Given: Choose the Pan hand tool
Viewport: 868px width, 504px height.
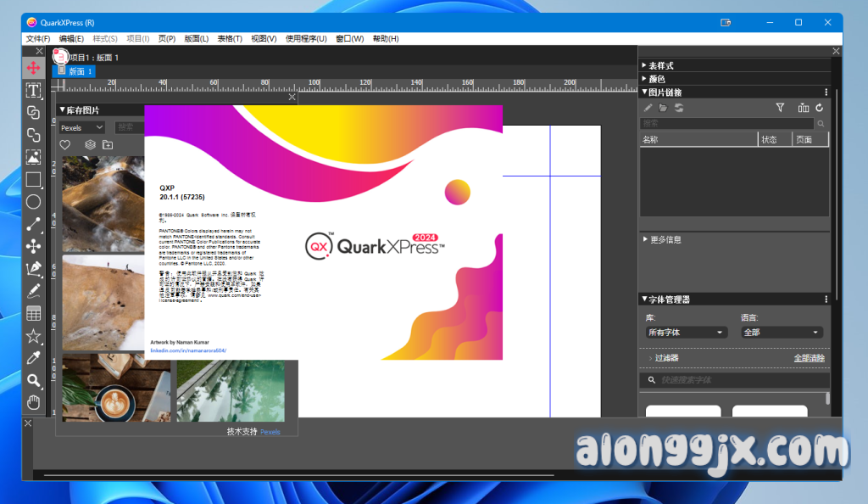Looking at the screenshot, I should coord(33,401).
